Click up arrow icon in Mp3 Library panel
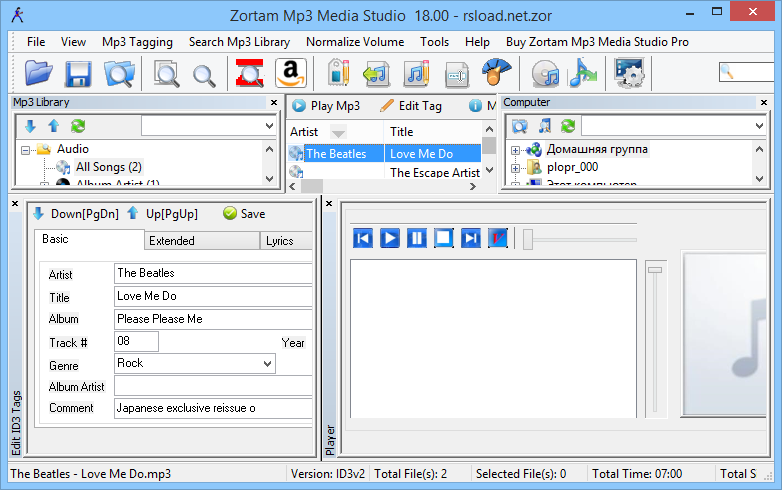782x490 pixels. pos(54,126)
